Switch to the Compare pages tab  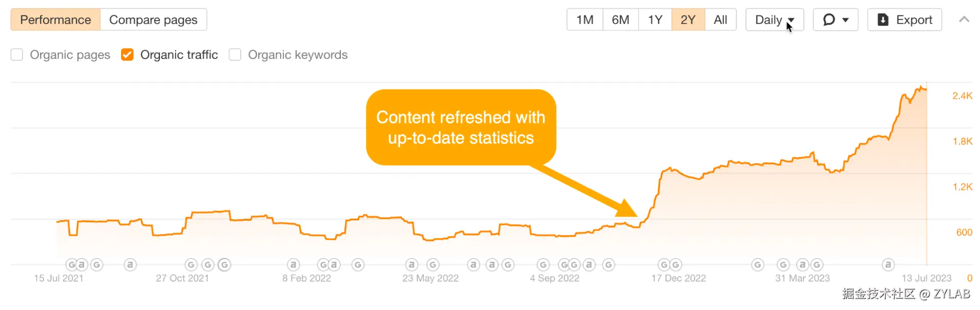[153, 20]
